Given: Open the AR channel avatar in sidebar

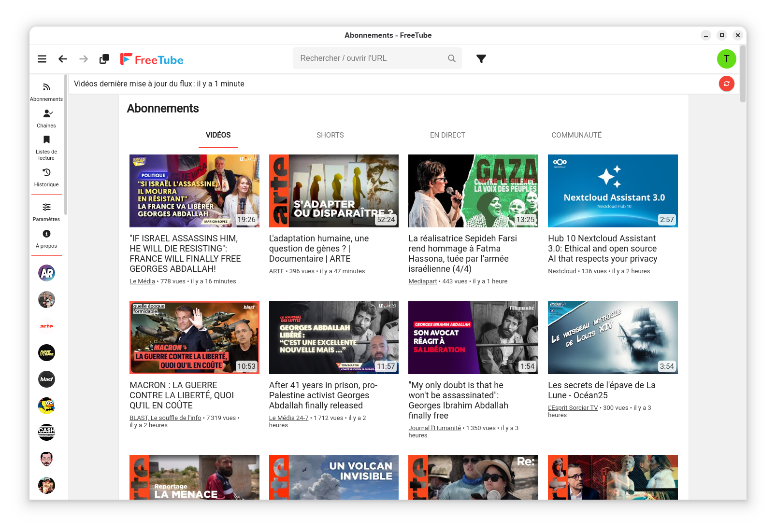Looking at the screenshot, I should [x=47, y=273].
